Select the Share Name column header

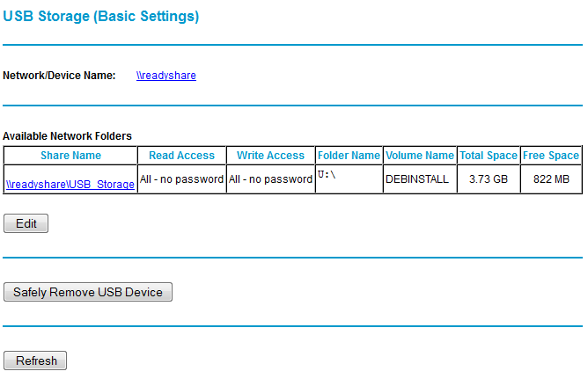(70, 155)
